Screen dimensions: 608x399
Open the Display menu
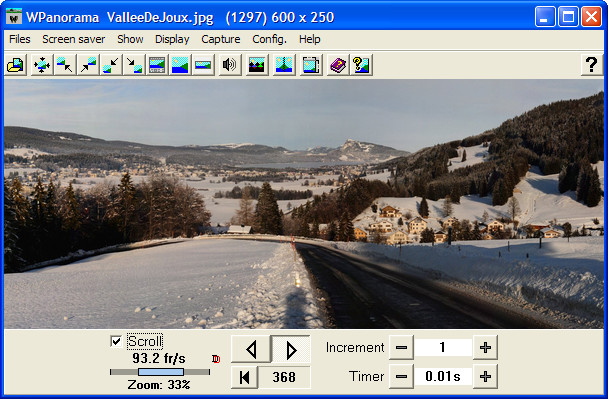pyautogui.click(x=172, y=39)
